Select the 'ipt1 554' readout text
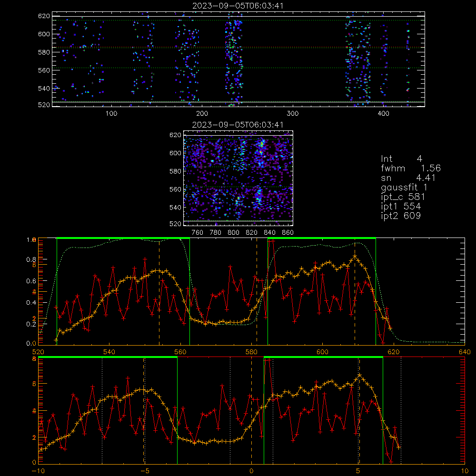This screenshot has height=476, width=476. [401, 206]
